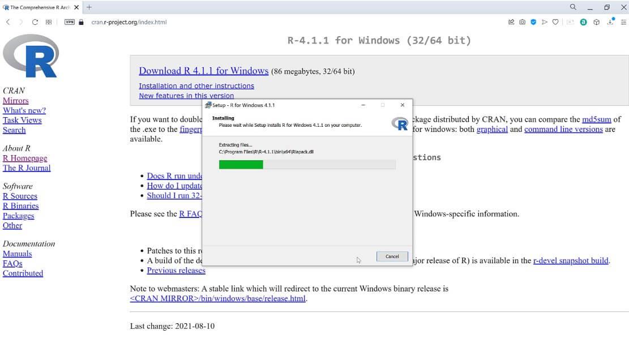Open the speed dial grid icon
Image resolution: width=629 pixels, height=364 pixels.
(49, 22)
